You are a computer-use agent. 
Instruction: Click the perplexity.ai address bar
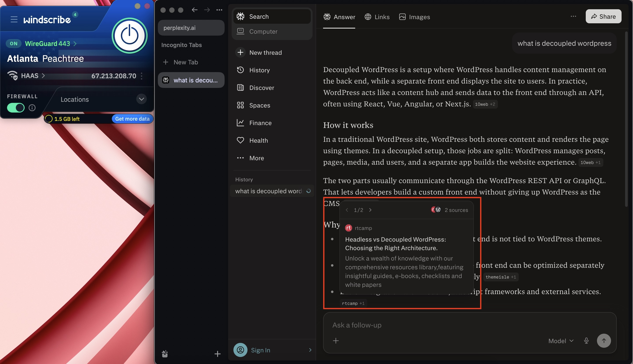point(191,28)
